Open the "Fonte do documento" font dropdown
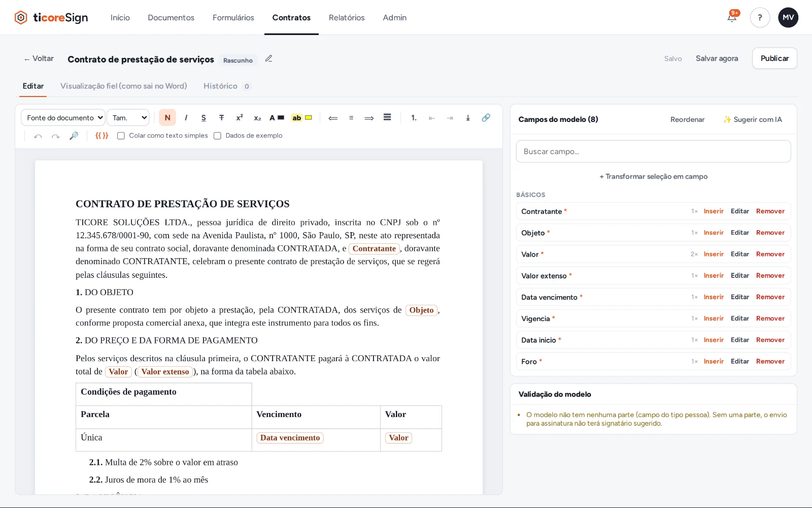The width and height of the screenshot is (812, 508). point(63,118)
